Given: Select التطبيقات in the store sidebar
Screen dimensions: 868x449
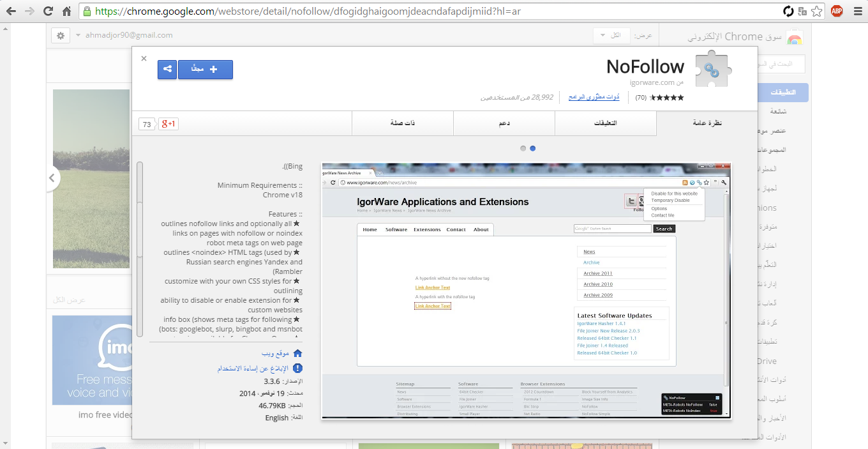Looking at the screenshot, I should pyautogui.click(x=782, y=93).
